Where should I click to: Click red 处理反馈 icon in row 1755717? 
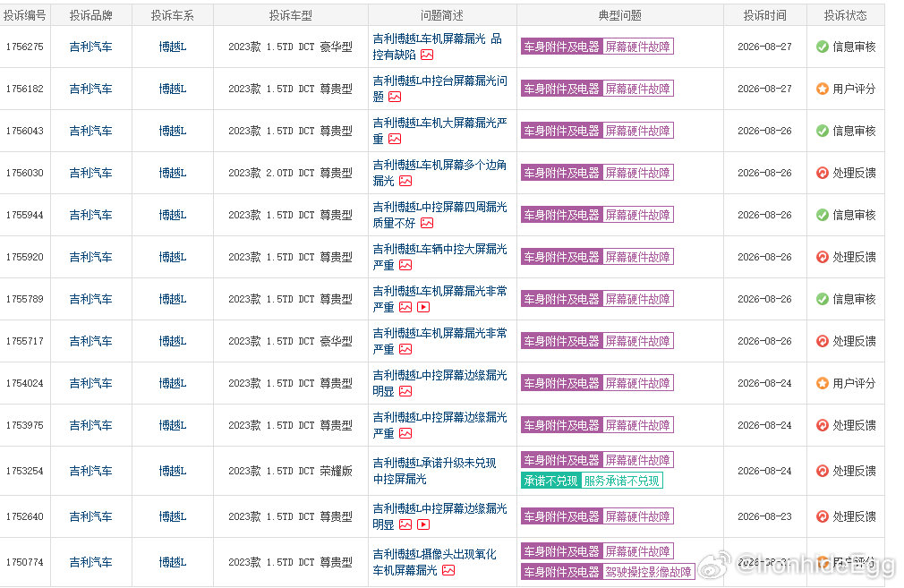coord(823,341)
